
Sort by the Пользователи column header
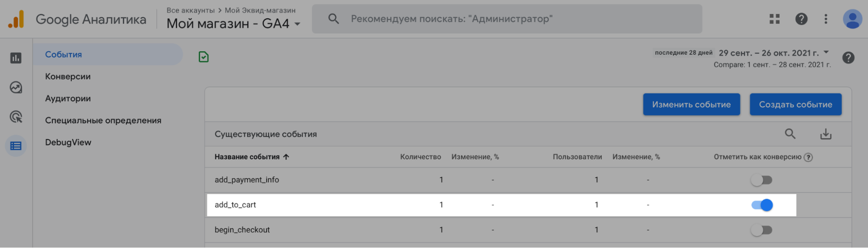[577, 157]
